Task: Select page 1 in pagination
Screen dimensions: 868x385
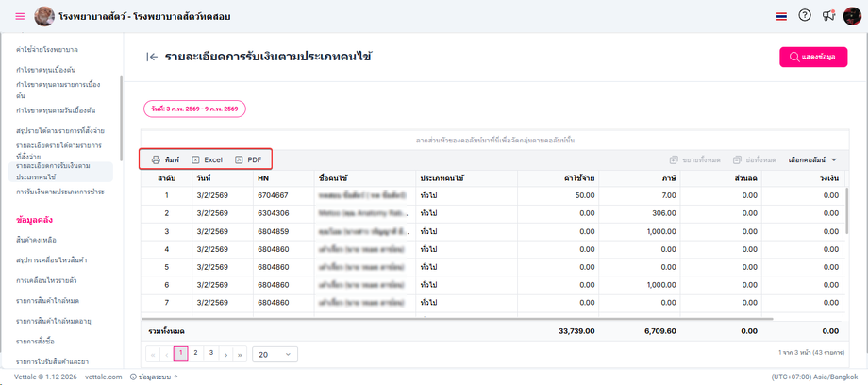Action: [x=181, y=354]
